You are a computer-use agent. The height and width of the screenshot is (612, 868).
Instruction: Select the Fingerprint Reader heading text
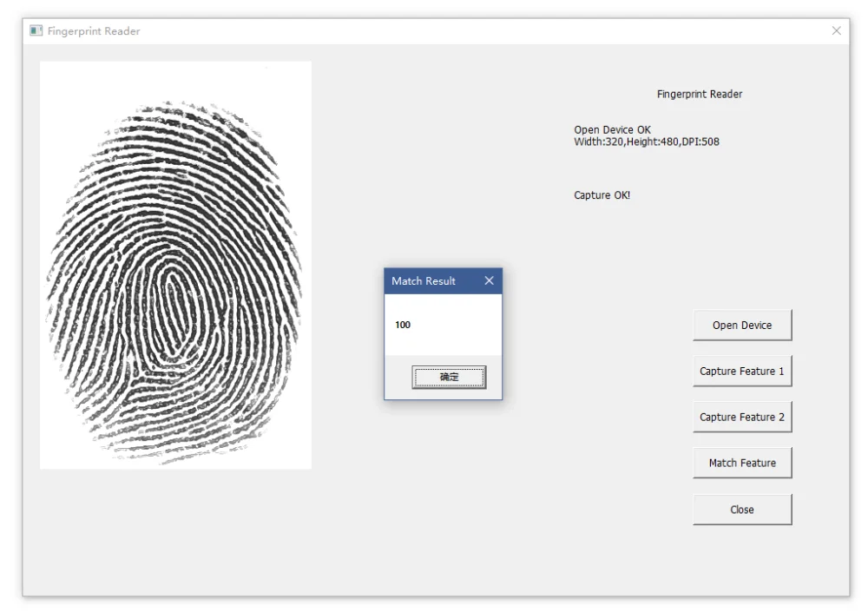(700, 93)
